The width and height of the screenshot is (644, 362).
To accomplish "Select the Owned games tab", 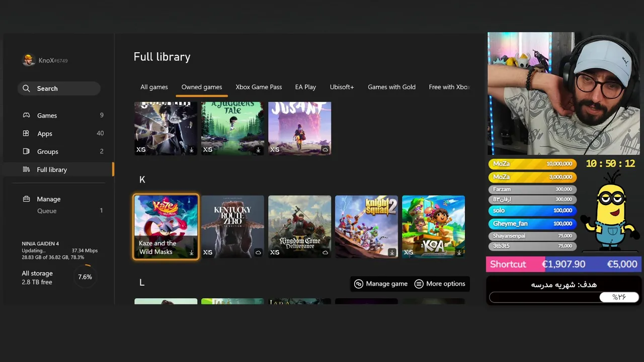I will click(x=202, y=87).
